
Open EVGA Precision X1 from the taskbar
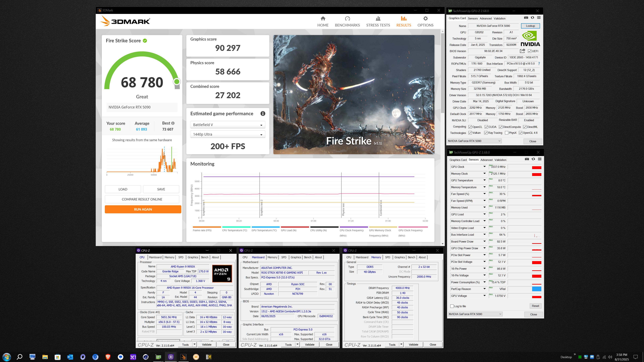pyautogui.click(x=133, y=357)
